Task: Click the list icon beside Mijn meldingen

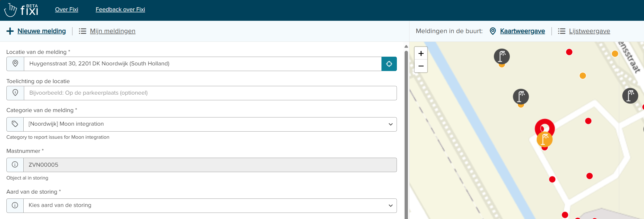Action: pos(82,31)
